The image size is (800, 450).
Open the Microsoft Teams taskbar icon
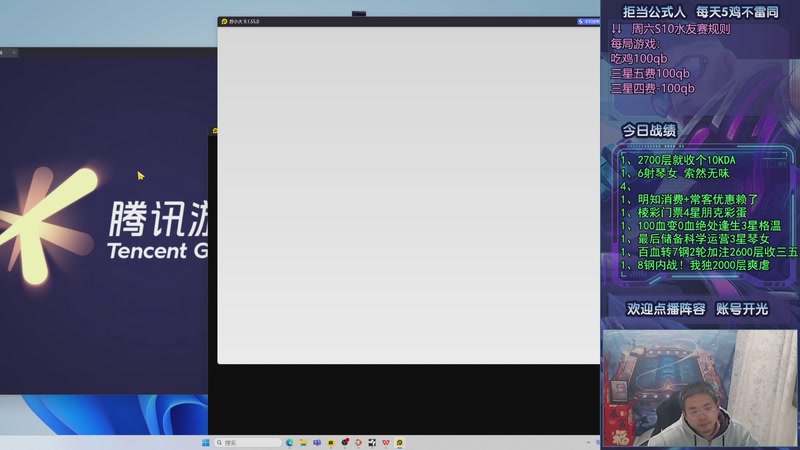pos(317,442)
